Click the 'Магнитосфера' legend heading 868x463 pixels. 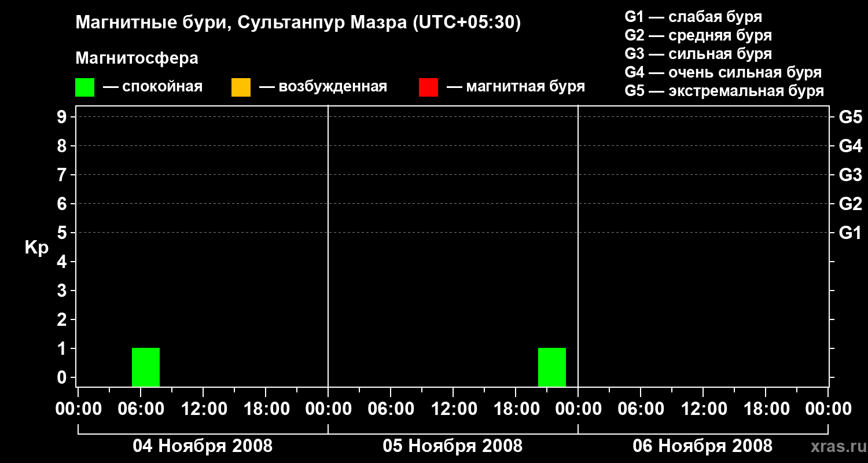click(137, 58)
